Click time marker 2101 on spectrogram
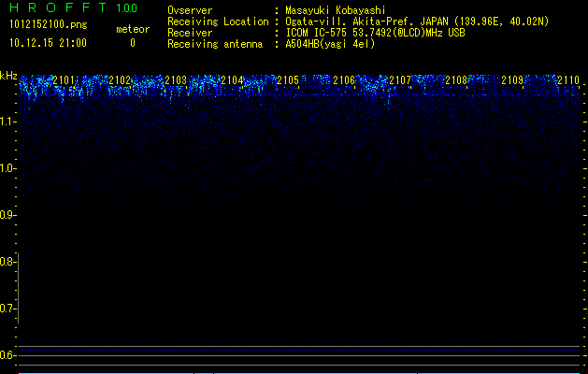 [64, 80]
